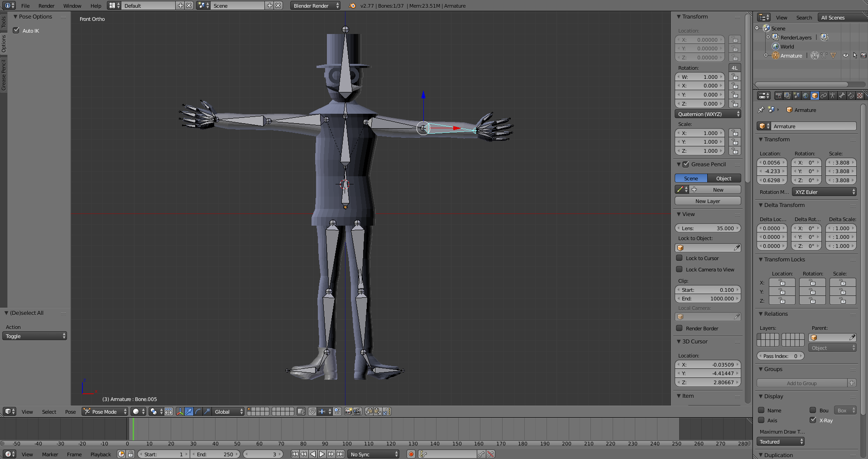
Task: Open the Quaternion (WXYZ) rotation mode dropdown
Action: 708,114
